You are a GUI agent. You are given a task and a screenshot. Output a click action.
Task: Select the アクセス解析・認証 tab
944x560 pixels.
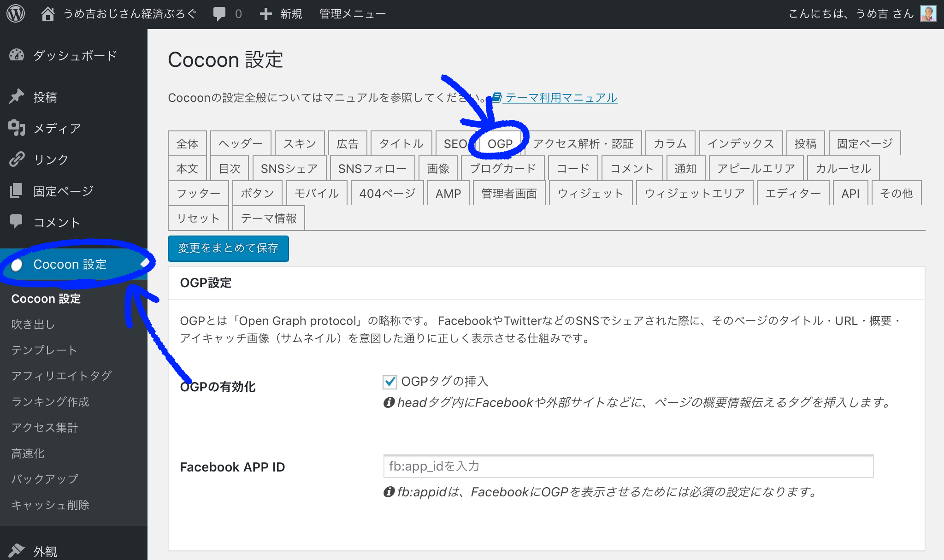583,144
